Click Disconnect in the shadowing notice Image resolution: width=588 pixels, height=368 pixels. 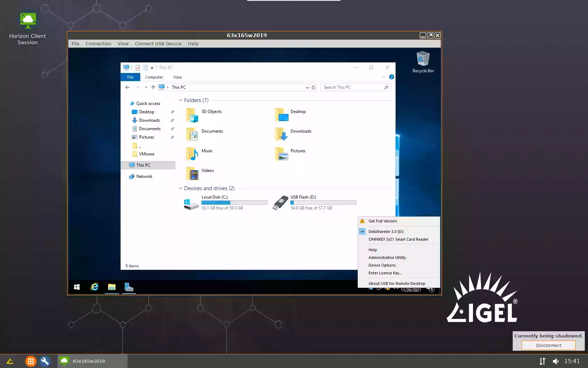[x=548, y=345]
